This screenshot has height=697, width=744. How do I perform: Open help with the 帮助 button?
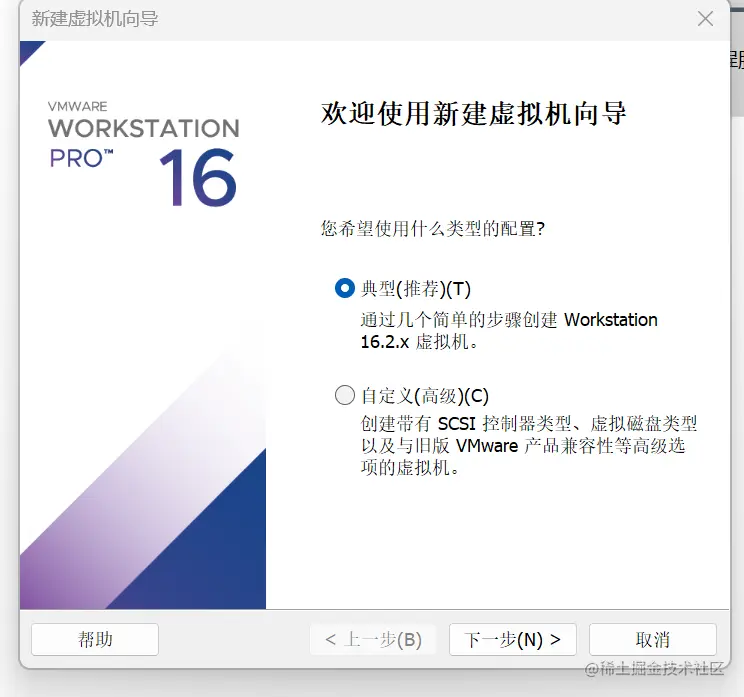point(95,640)
